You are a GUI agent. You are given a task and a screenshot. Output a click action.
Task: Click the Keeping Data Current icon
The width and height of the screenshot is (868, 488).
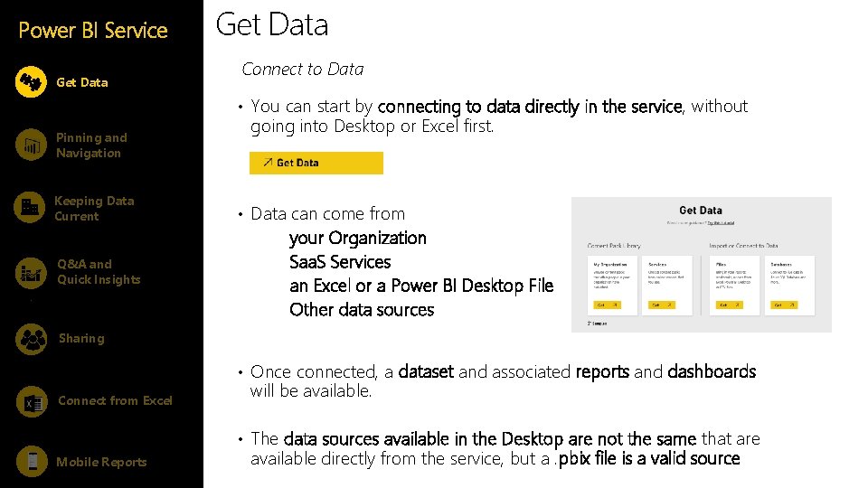(x=29, y=208)
